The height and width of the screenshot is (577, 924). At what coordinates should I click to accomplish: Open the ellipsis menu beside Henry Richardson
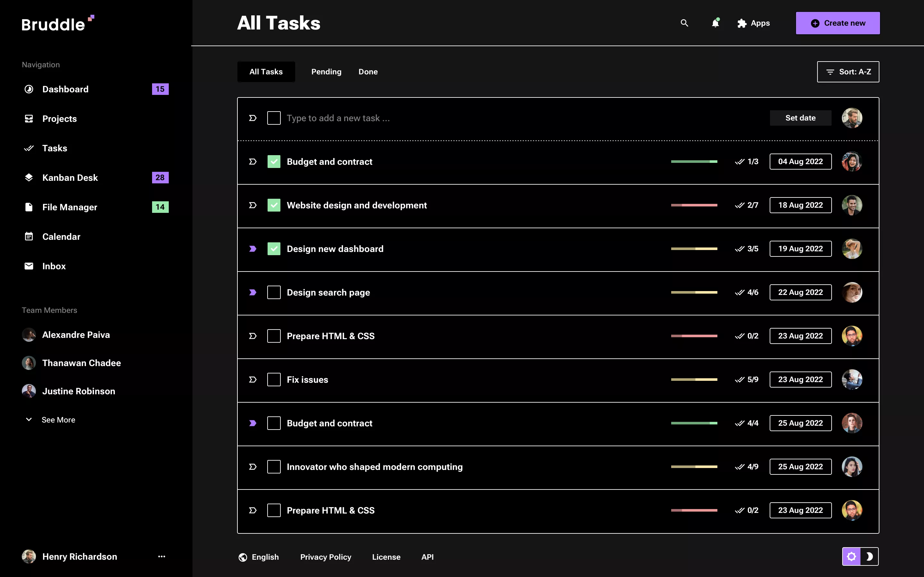pos(162,556)
